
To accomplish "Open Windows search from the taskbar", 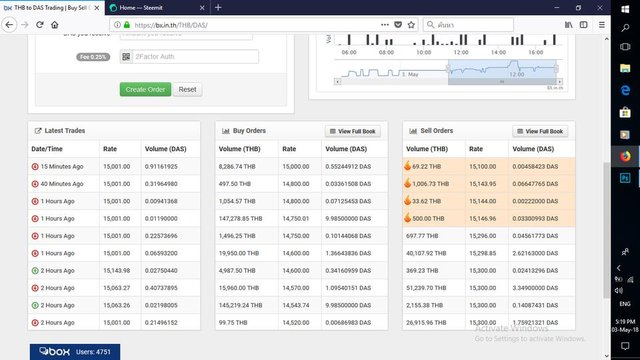I will (625, 28).
